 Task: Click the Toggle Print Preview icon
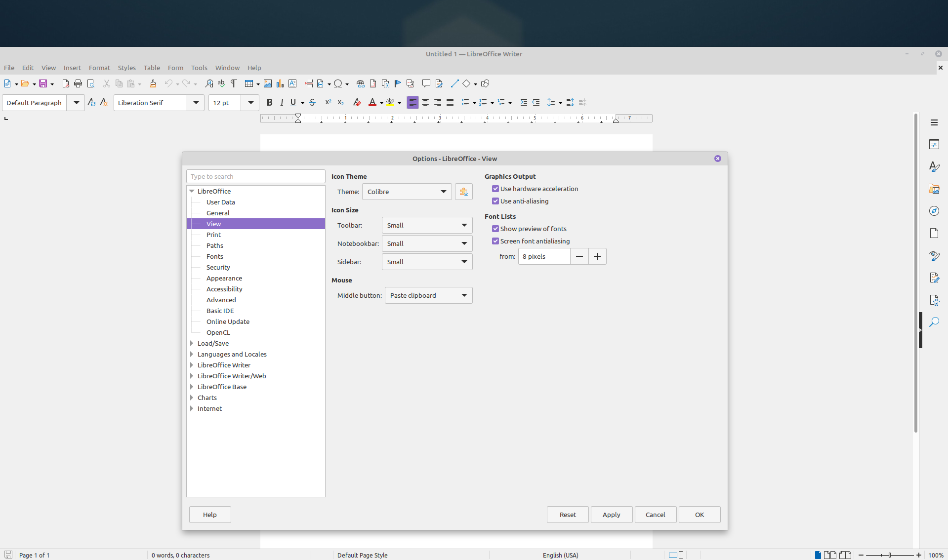(x=90, y=84)
